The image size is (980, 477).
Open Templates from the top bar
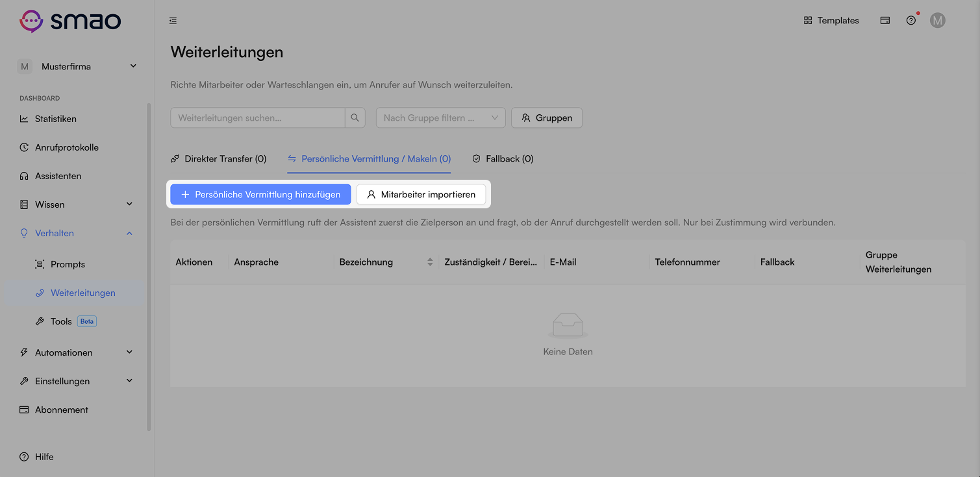pos(831,21)
